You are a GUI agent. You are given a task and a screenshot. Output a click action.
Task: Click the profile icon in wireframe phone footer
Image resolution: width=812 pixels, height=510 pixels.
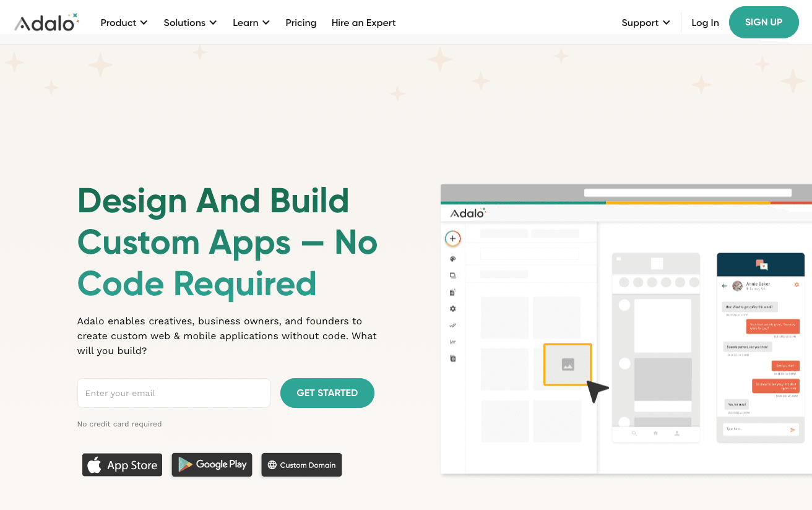[x=677, y=433]
